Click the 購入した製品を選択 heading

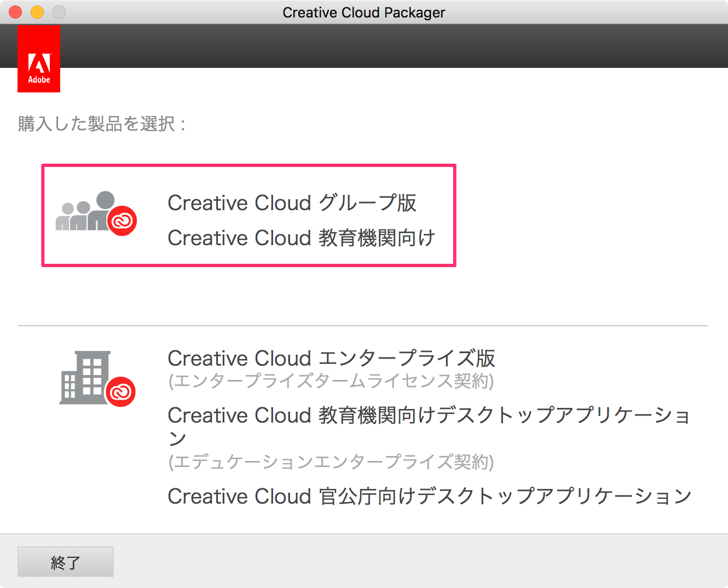click(x=102, y=124)
